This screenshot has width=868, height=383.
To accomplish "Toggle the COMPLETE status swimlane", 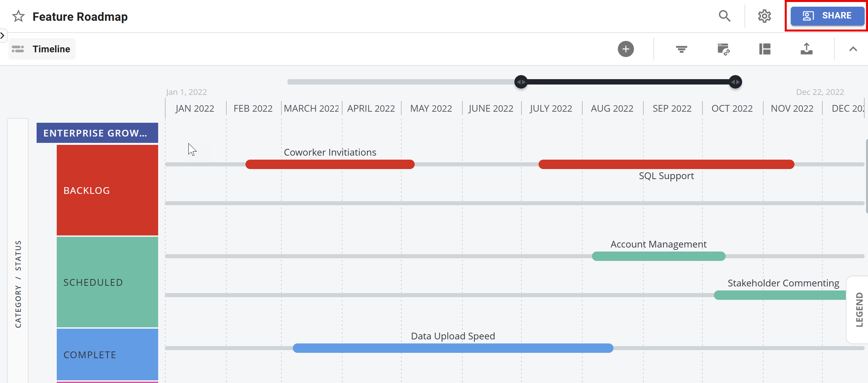I will 107,354.
